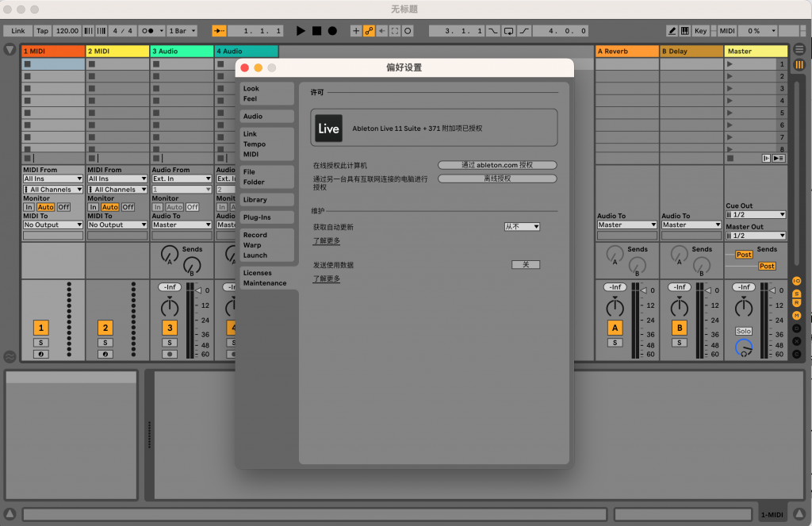Toggle the Returns section (R) icon
The width and height of the screenshot is (812, 526).
coord(798,302)
